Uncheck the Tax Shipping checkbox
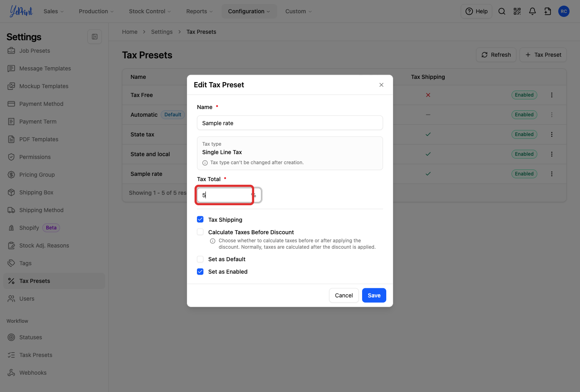Image resolution: width=580 pixels, height=392 pixels. pos(200,219)
